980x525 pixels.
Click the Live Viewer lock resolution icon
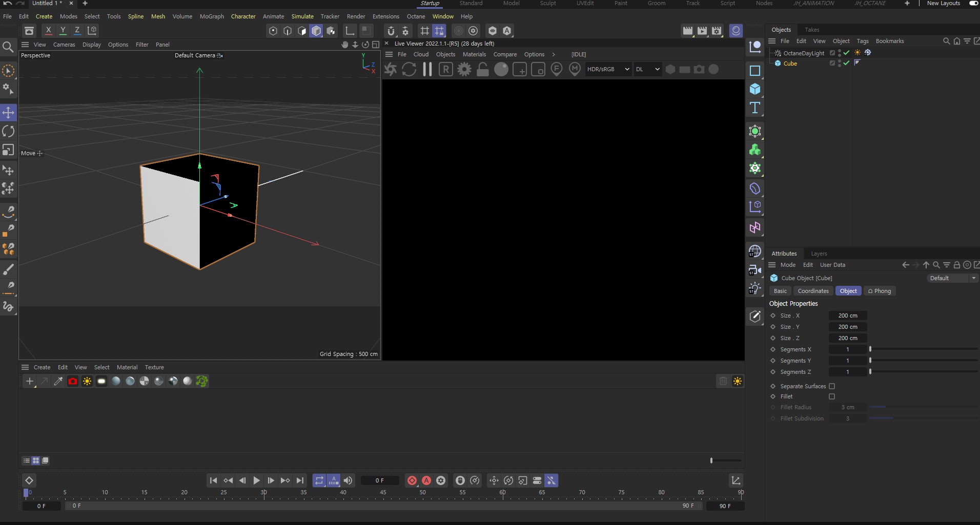pyautogui.click(x=483, y=69)
